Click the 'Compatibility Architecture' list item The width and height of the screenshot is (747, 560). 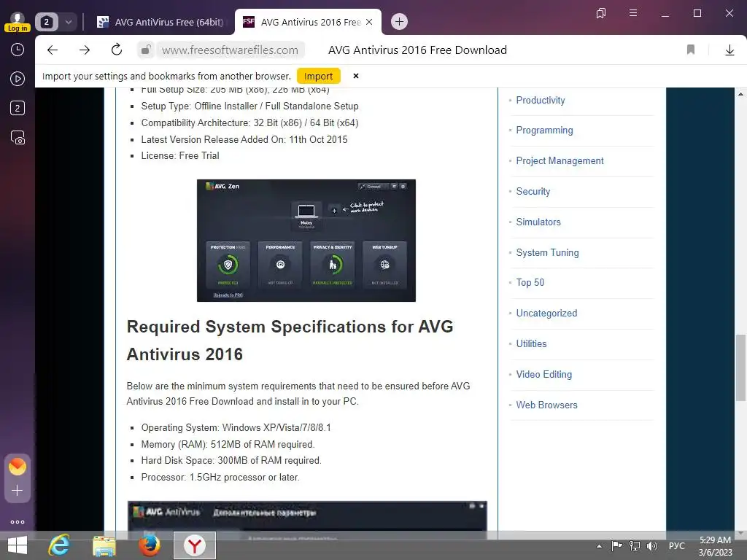pyautogui.click(x=249, y=122)
